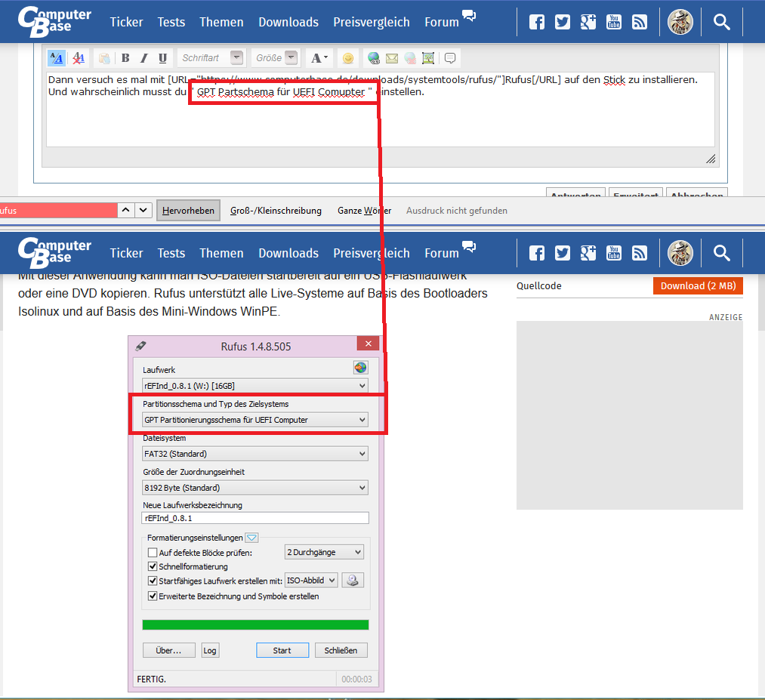Click search magnifier in header above Rufus article
This screenshot has height=700, width=765.
722,253
